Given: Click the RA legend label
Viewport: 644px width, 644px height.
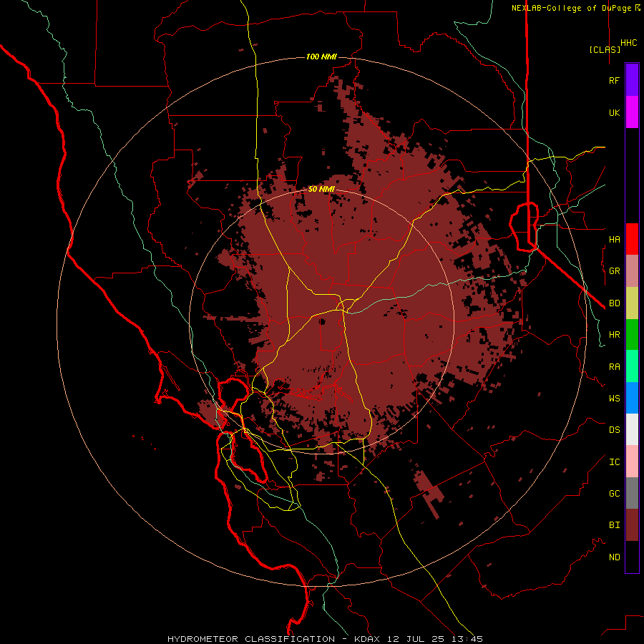Looking at the screenshot, I should [614, 366].
